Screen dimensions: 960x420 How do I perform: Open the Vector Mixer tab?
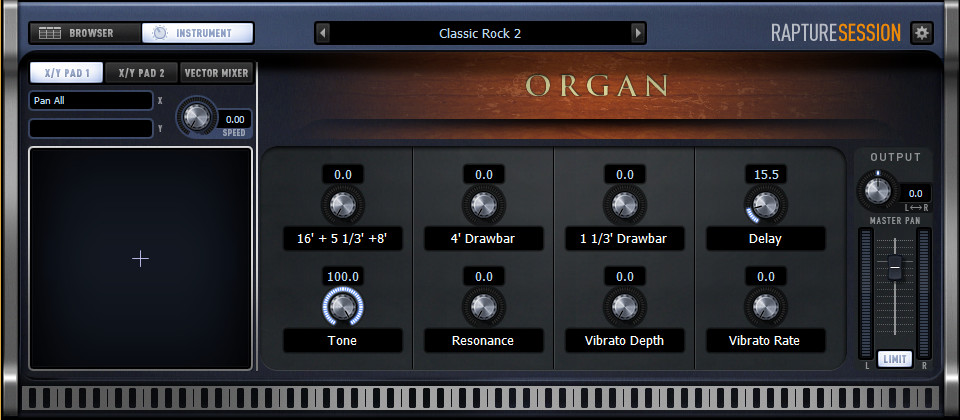[216, 73]
